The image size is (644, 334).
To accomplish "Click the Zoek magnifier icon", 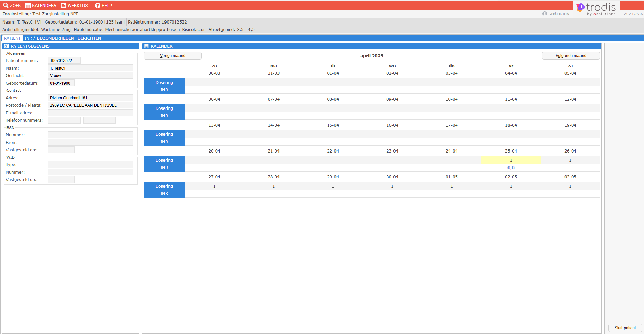I will tap(5, 5).
